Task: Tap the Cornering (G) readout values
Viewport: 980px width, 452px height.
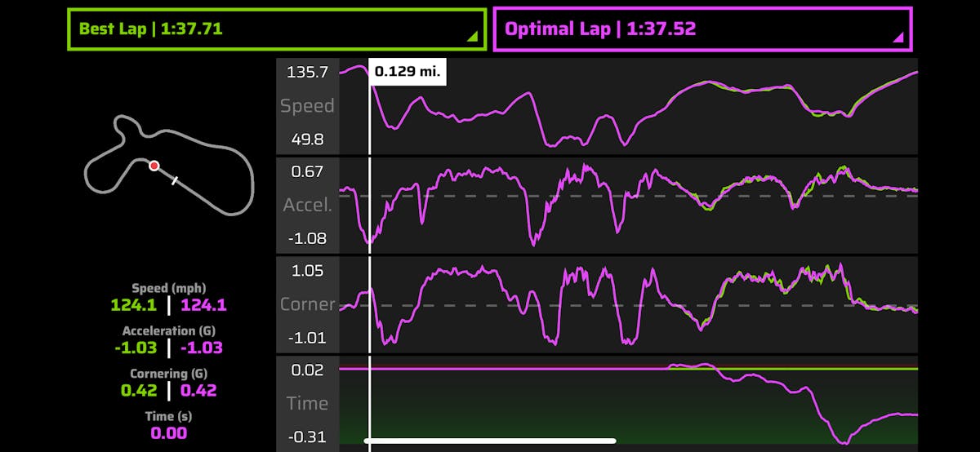Action: click(168, 391)
